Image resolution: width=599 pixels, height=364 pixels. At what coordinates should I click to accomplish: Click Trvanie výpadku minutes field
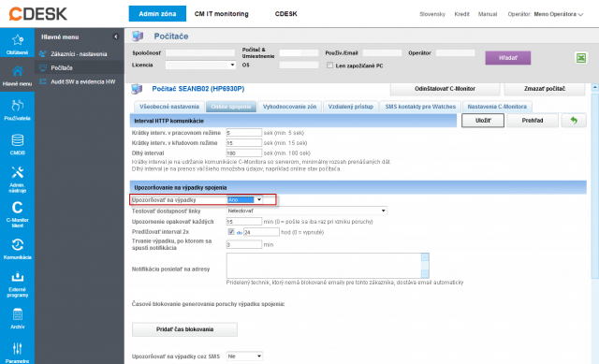point(244,244)
